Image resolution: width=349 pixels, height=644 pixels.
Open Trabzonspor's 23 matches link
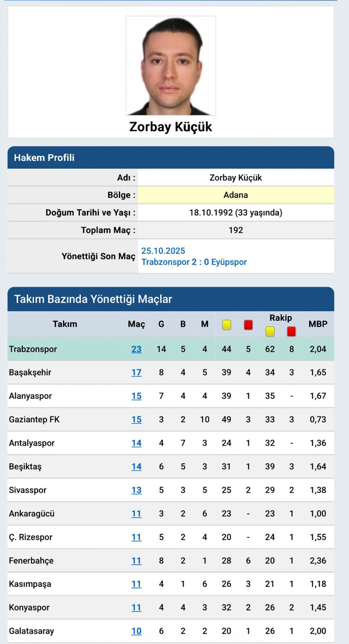click(136, 349)
